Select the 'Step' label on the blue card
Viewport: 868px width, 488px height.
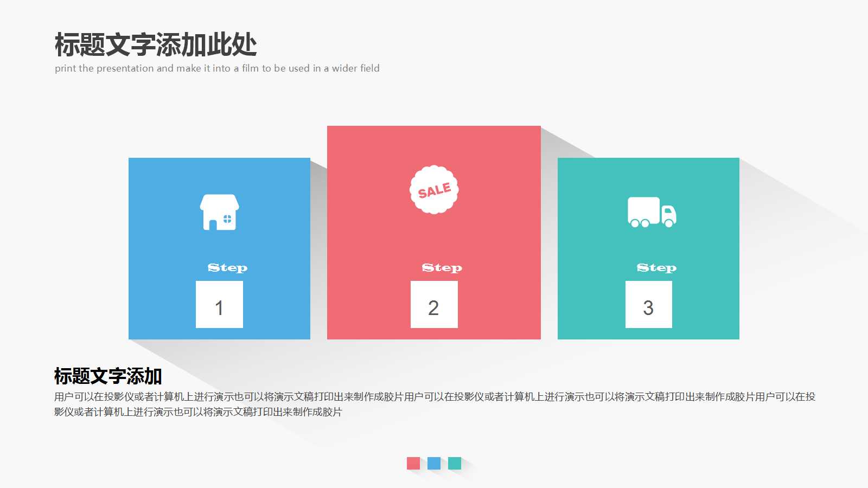point(228,267)
